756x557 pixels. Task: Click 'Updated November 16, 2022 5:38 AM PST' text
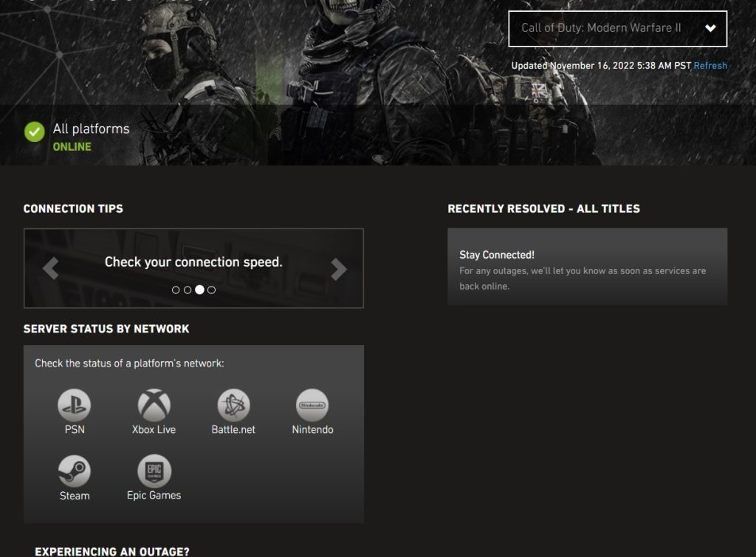click(x=601, y=66)
